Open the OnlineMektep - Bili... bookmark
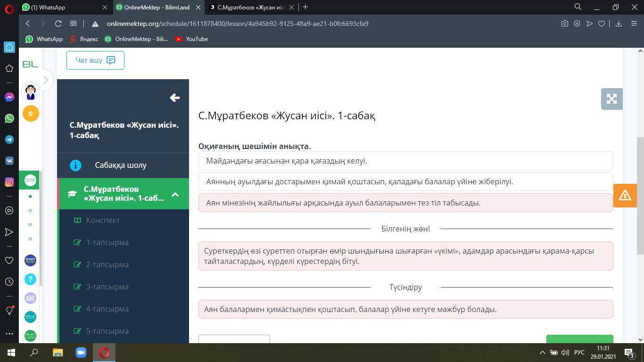 [x=136, y=39]
